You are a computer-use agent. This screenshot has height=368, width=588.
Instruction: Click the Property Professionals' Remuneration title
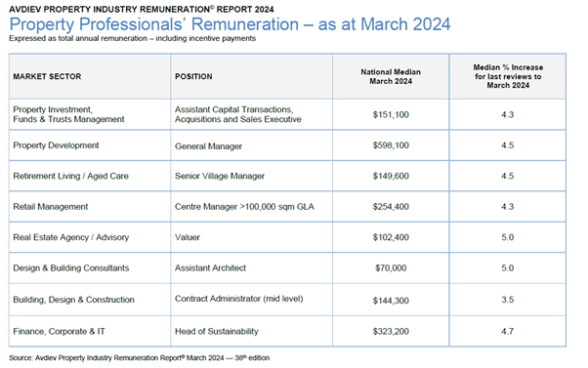[x=230, y=24]
